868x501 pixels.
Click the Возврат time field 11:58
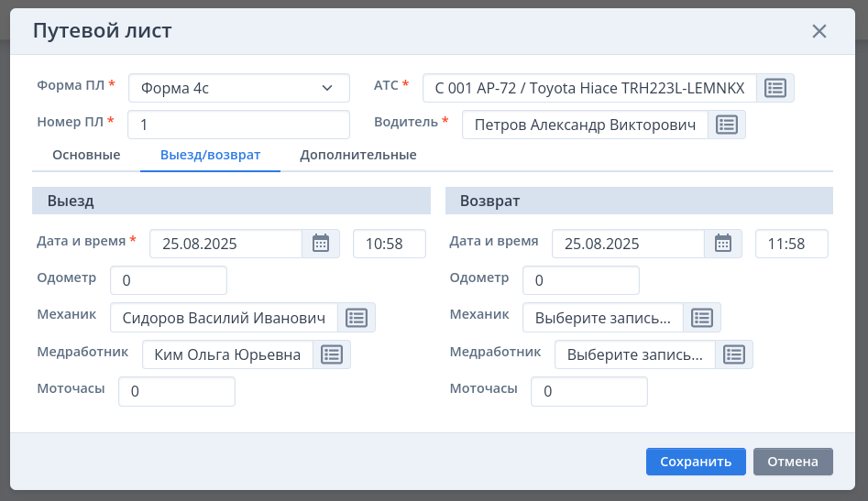(x=792, y=244)
